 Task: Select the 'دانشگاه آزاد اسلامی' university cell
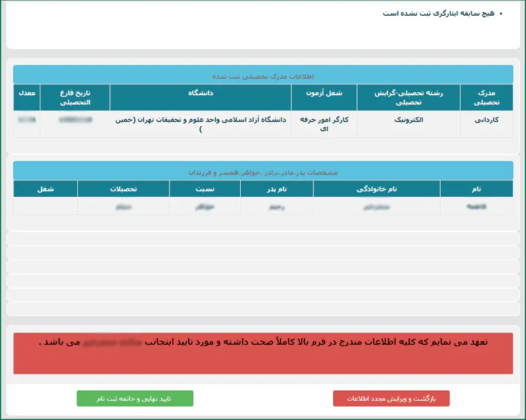click(200, 124)
